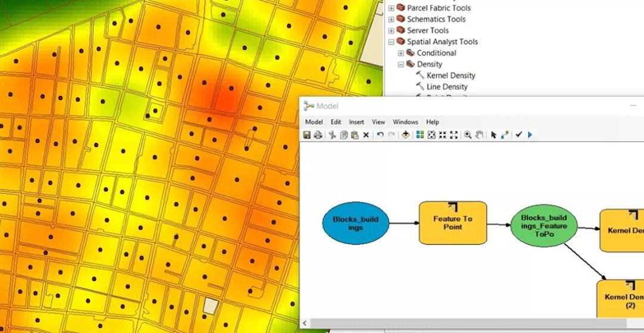Viewport: 644px width, 333px height.
Task: Expand the Parcel Fabric Tools toolbox
Action: 391,8
